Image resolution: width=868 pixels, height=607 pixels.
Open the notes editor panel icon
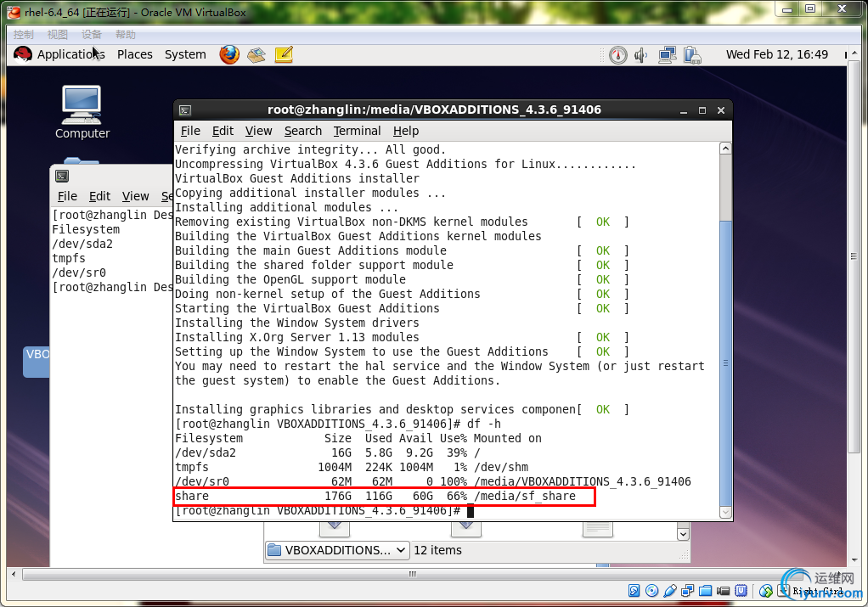point(284,54)
